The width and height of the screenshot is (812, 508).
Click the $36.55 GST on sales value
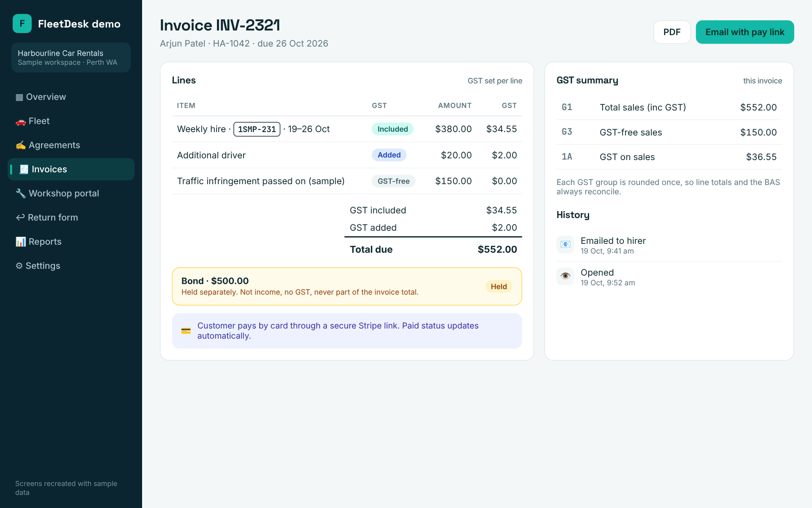point(761,157)
